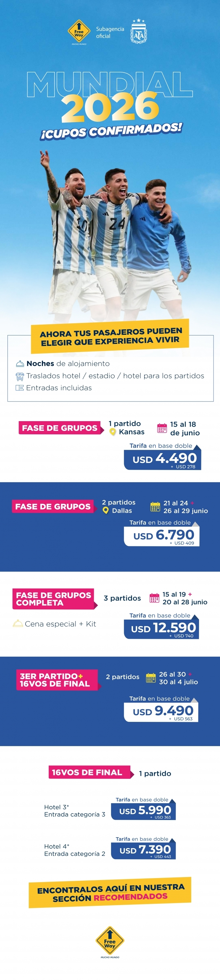Open the ENCONTRALOS AQUÍ sección RECOMENDADOS banner
220x980 pixels.
coord(110,892)
